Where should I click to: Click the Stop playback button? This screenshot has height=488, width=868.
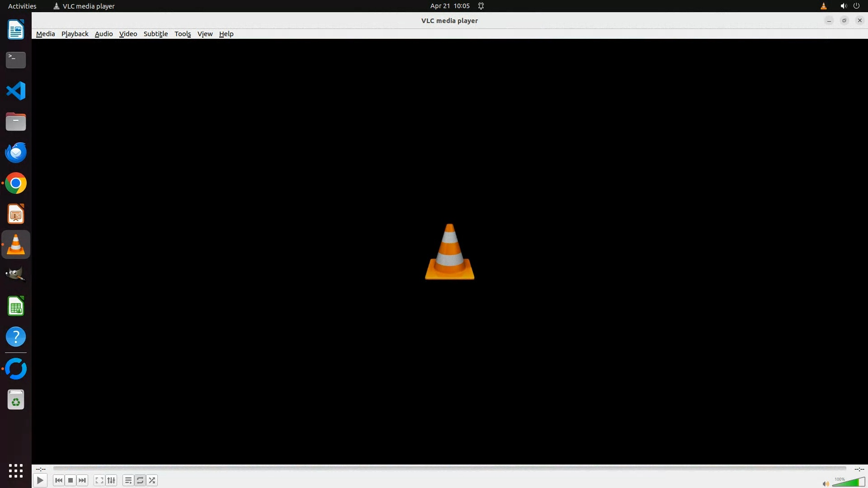coord(71,480)
